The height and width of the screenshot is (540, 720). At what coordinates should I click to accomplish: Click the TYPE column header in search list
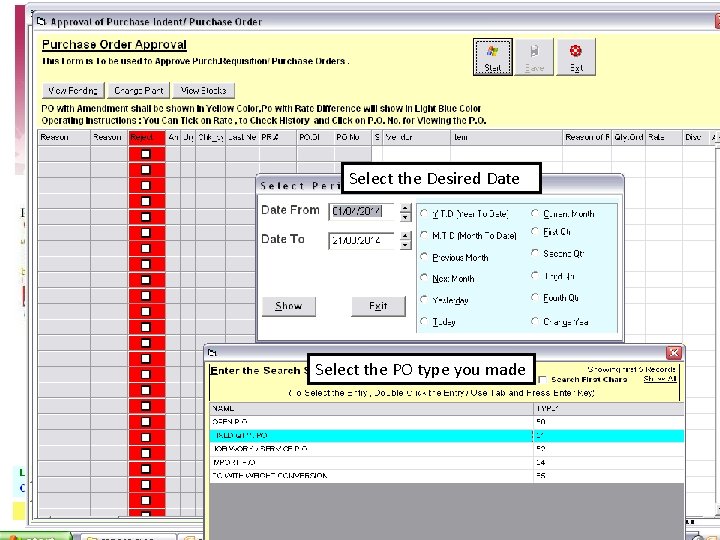click(x=608, y=408)
